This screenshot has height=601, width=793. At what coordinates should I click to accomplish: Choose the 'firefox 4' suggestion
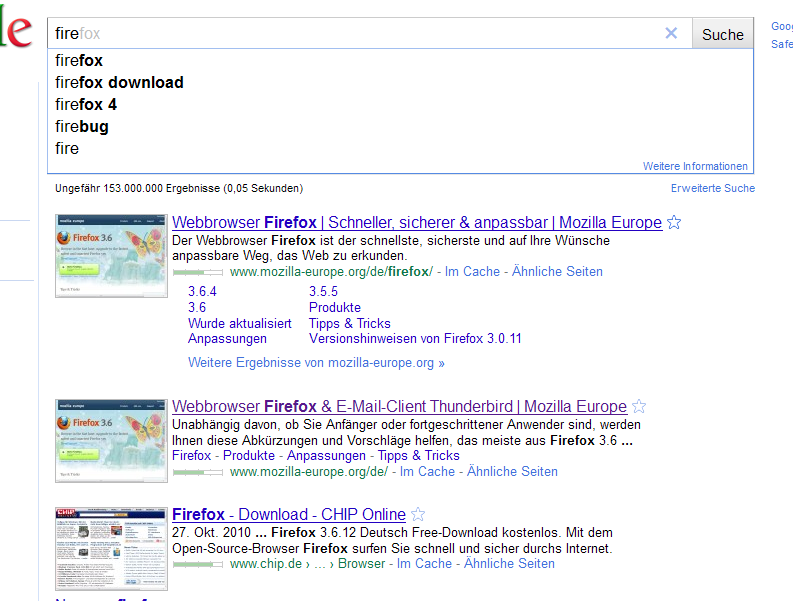(x=86, y=105)
